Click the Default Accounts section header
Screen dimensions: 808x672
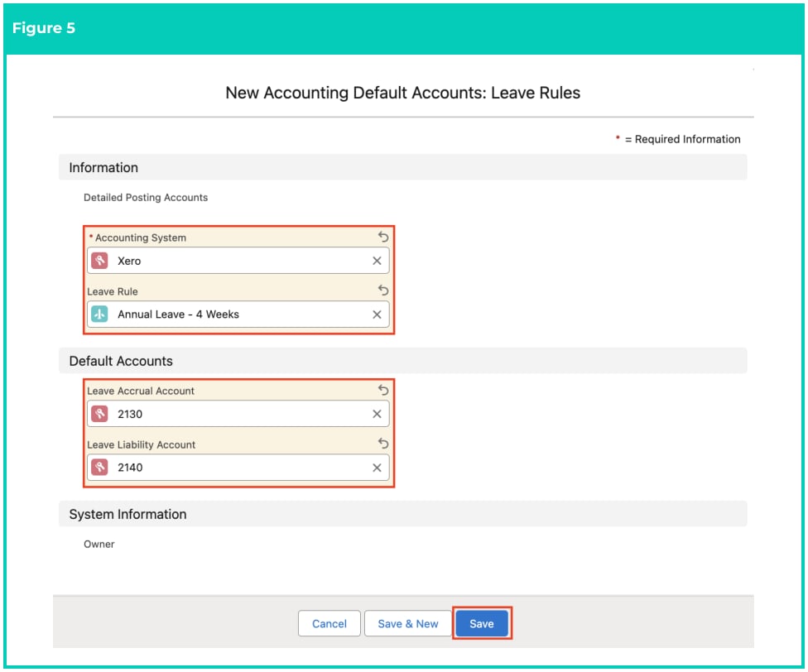[x=403, y=361]
